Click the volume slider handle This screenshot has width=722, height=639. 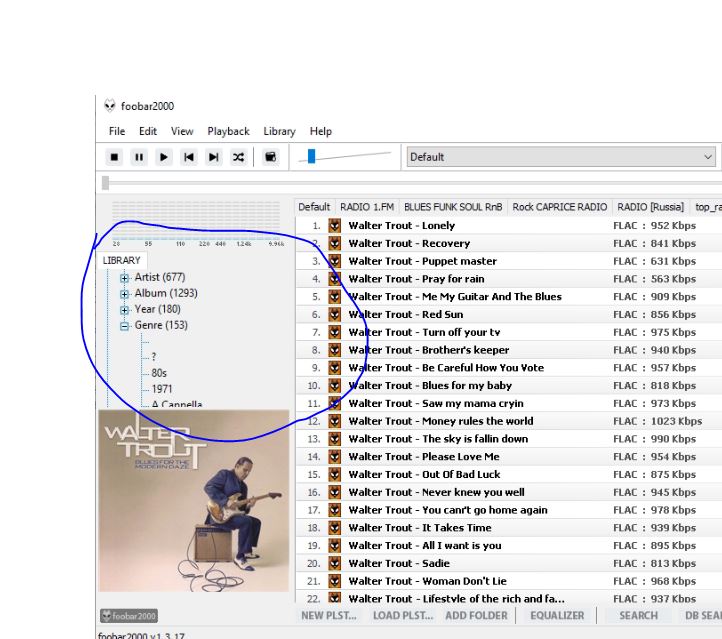tap(311, 156)
